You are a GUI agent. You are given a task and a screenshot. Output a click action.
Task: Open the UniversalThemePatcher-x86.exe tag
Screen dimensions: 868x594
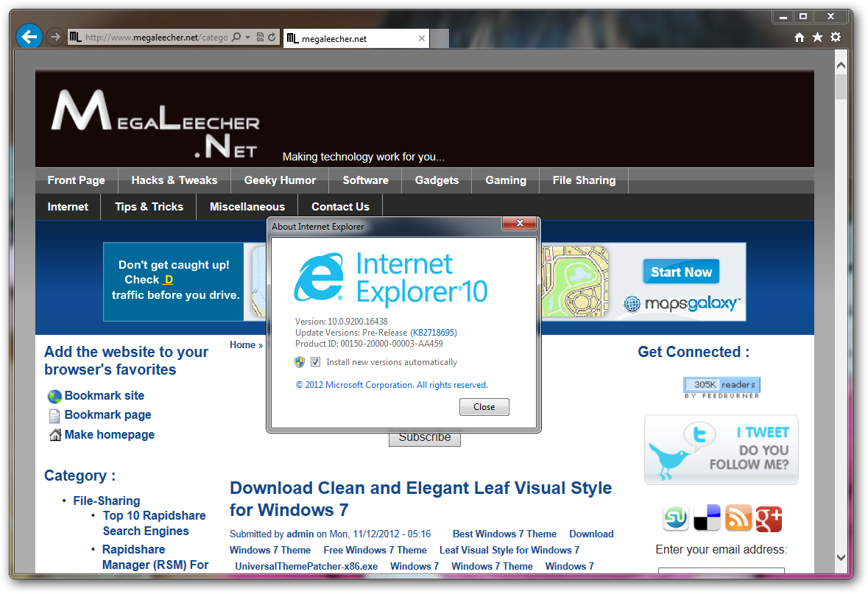click(307, 566)
